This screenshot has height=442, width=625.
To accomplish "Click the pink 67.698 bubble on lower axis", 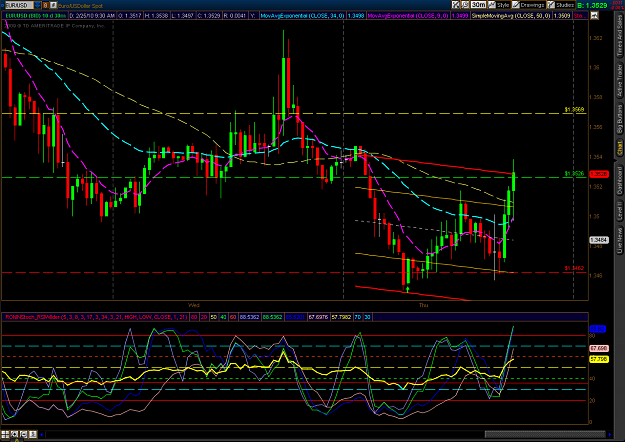I will point(599,348).
